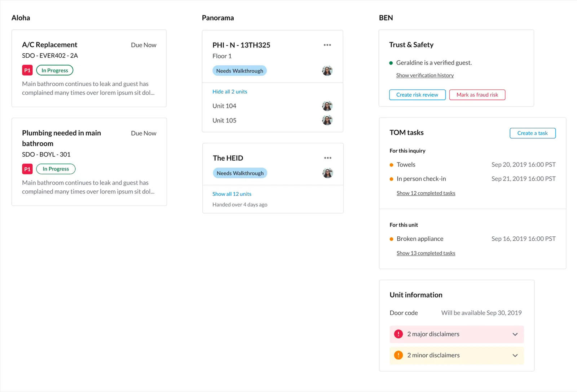577x392 pixels.
Task: Select the Unit 104 row
Action: click(272, 106)
